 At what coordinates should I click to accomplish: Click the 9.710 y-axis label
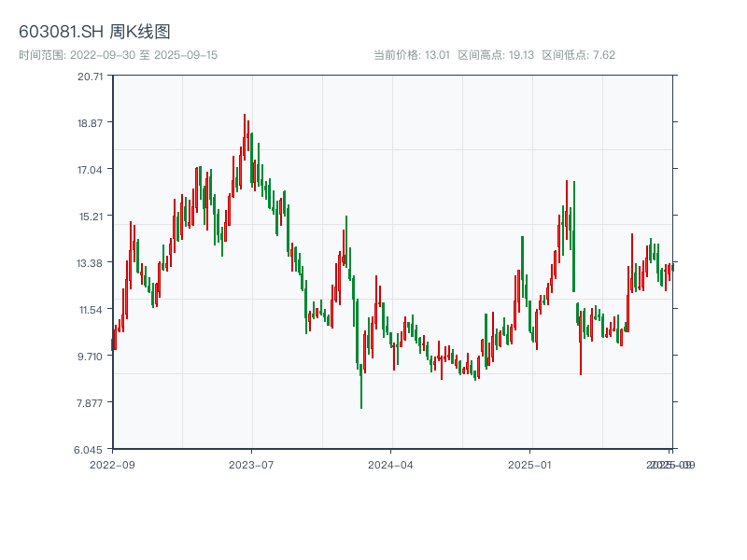point(90,357)
